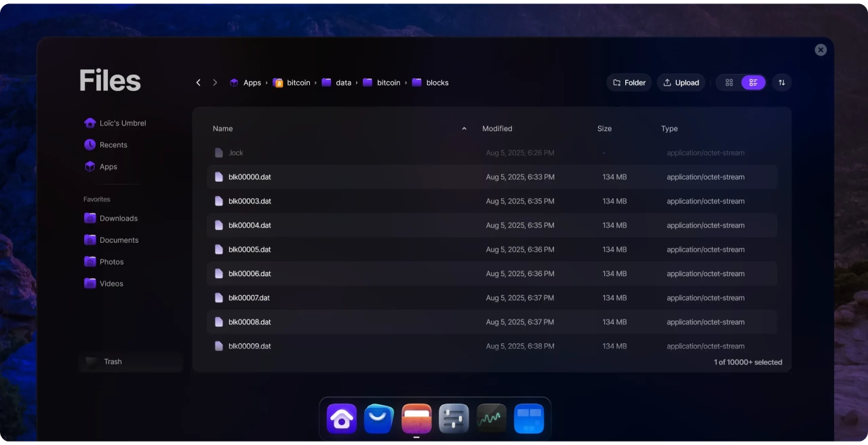Open Loïc's Umbrel home folder
Image resolution: width=868 pixels, height=445 pixels.
click(122, 123)
